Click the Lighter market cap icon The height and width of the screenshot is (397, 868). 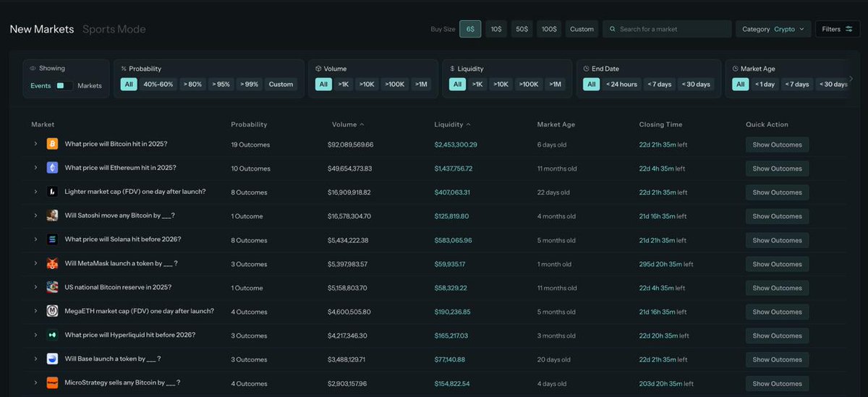pyautogui.click(x=52, y=192)
